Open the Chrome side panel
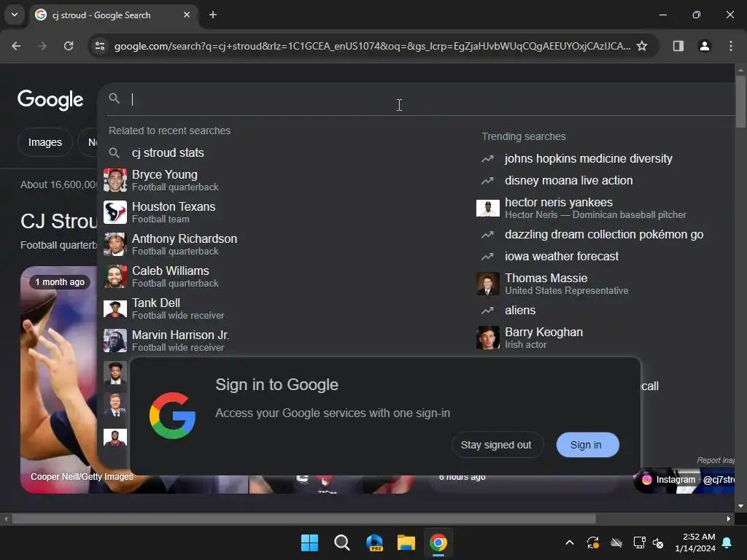 [678, 46]
